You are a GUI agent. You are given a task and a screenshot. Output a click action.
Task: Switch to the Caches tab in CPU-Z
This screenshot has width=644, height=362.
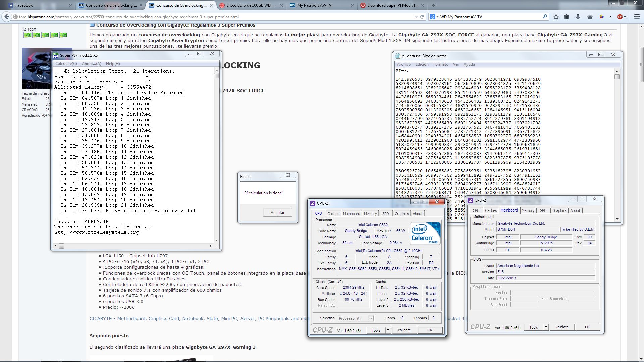(333, 214)
